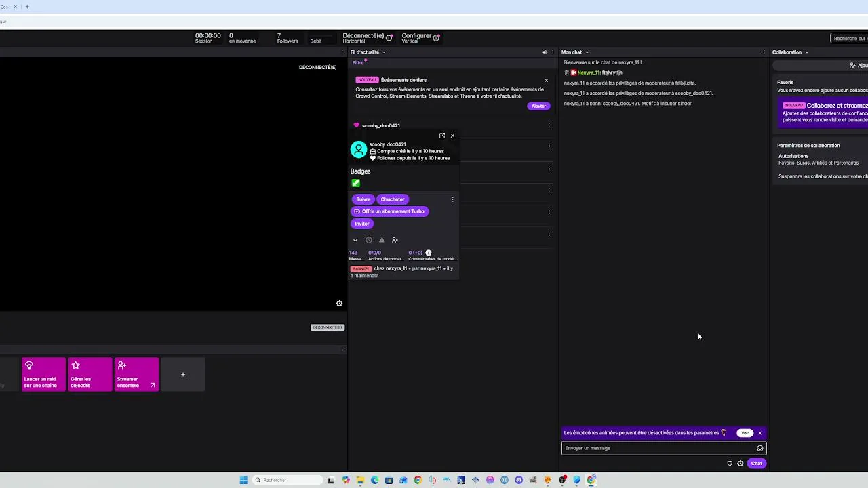Click the unban checkmark icon
This screenshot has height=488, width=868.
[x=355, y=240]
